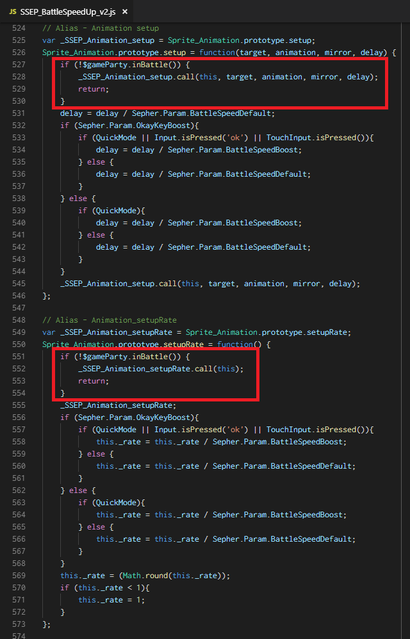Click line number 573 in the gutter
The width and height of the screenshot is (410, 639).
point(19,624)
